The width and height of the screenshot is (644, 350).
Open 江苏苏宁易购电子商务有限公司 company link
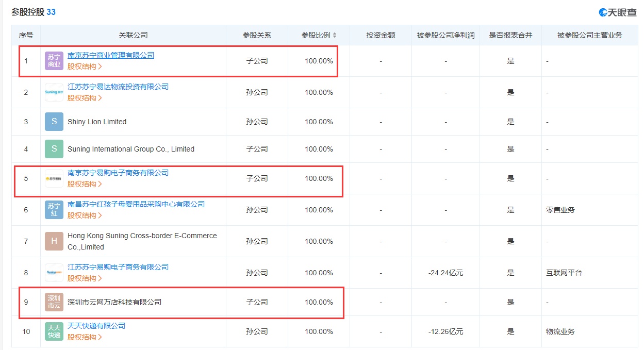click(118, 267)
